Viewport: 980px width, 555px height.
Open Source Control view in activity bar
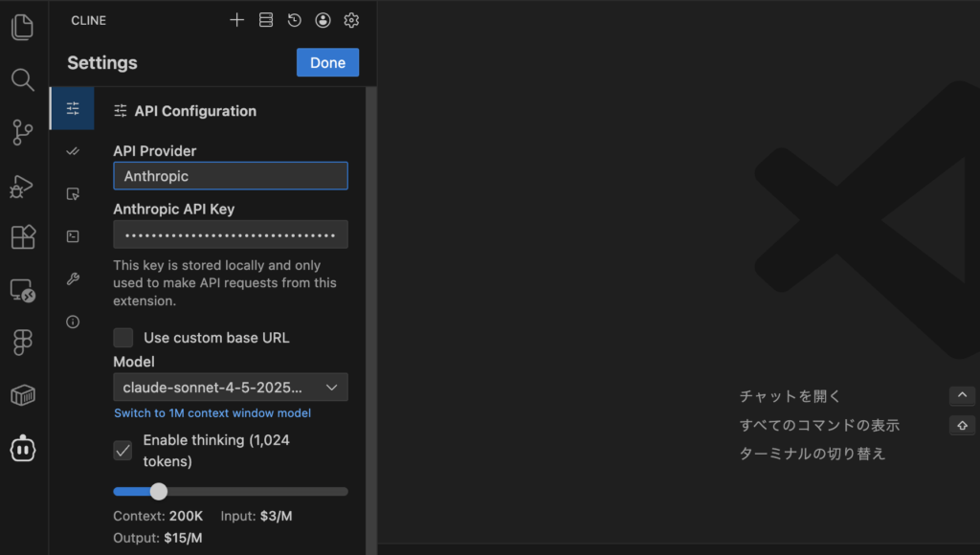pyautogui.click(x=23, y=132)
